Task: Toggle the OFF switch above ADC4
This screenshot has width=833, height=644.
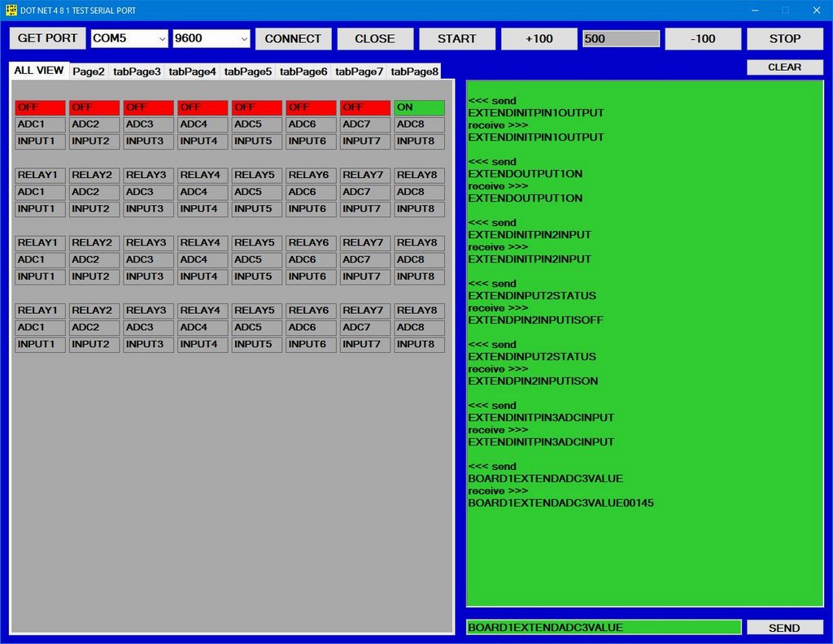Action: tap(203, 108)
